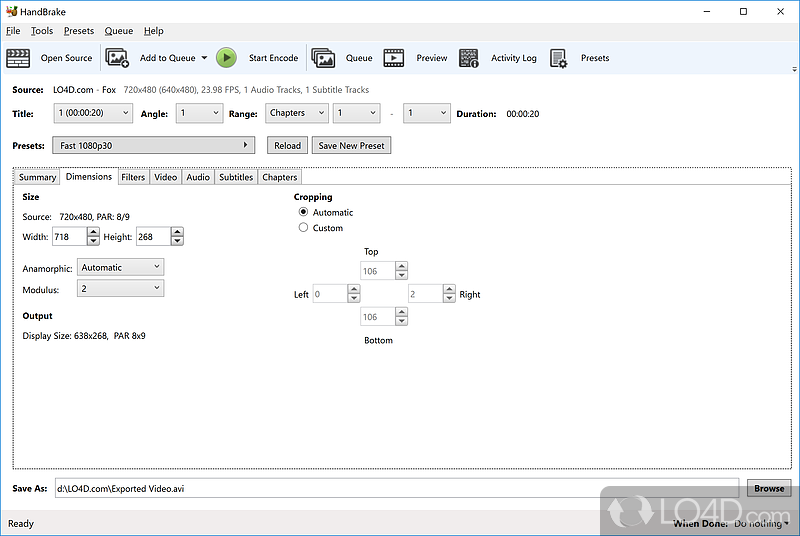The image size is (800, 536).
Task: Open the toolbar overflow arrow
Action: pos(794,69)
